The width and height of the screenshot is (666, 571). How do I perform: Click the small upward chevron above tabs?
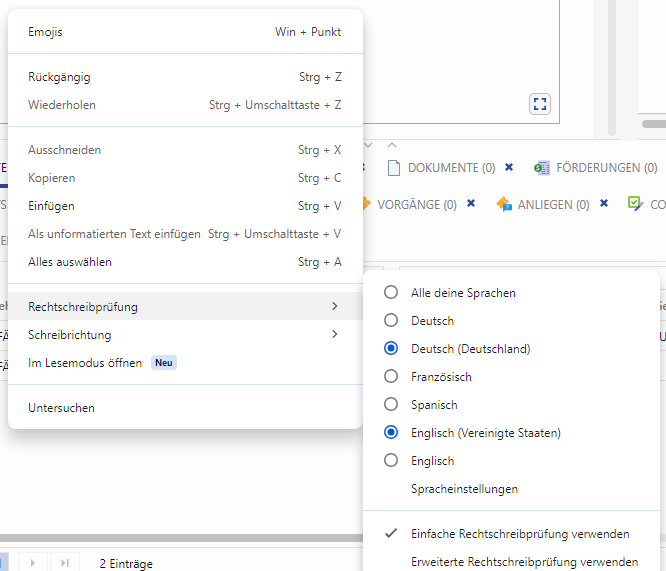pos(392,145)
